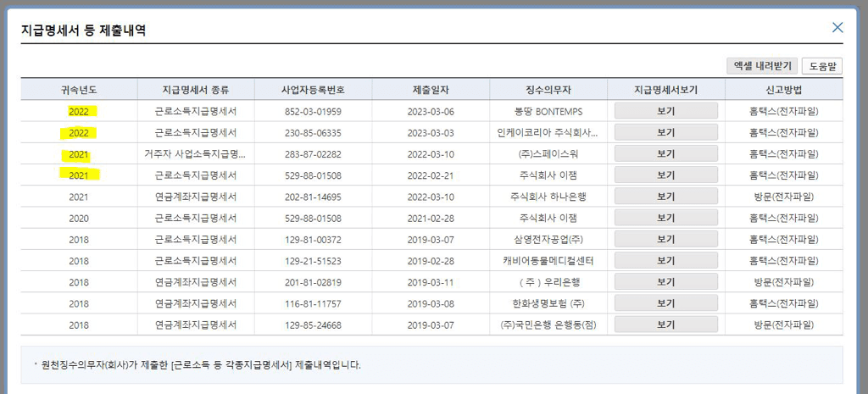Select business number 129-81-00372

click(314, 240)
